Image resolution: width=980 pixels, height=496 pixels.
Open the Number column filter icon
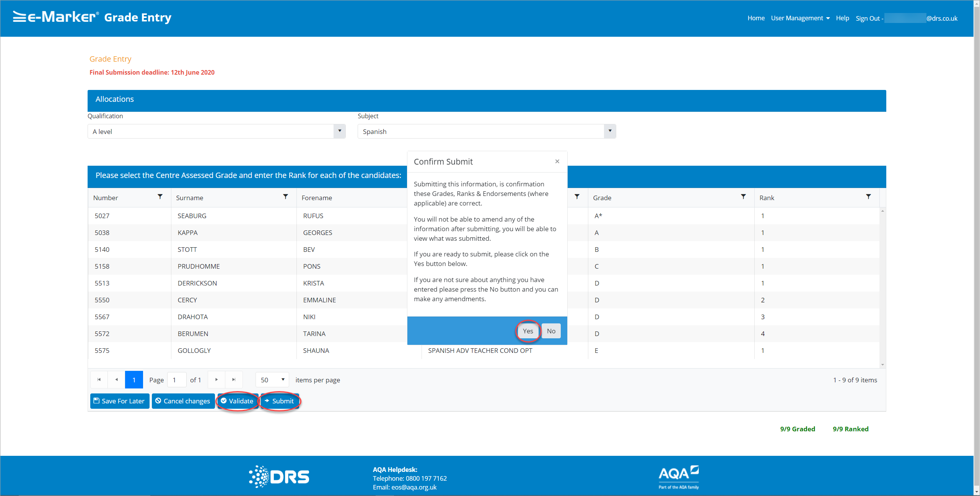click(160, 197)
